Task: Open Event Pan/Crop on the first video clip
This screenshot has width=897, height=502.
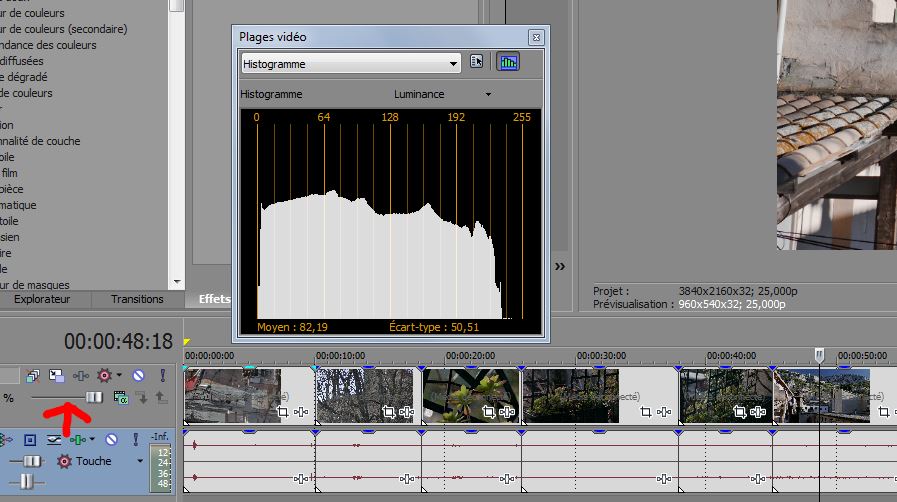Action: point(282,411)
